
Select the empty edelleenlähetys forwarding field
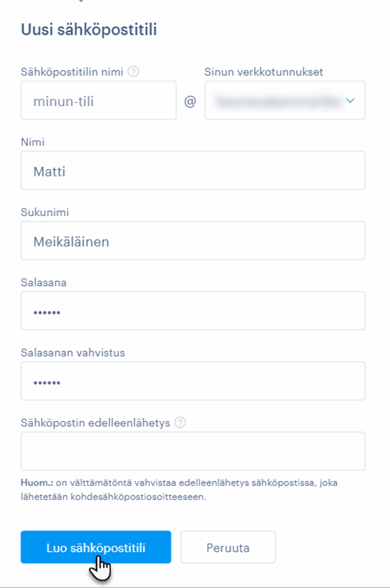point(193,451)
